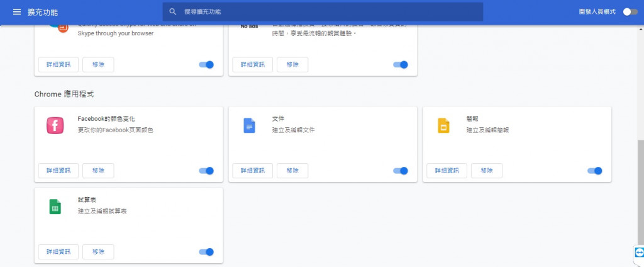Click 移除 on the 試算表 app card
The width and height of the screenshot is (644, 267).
tap(98, 252)
